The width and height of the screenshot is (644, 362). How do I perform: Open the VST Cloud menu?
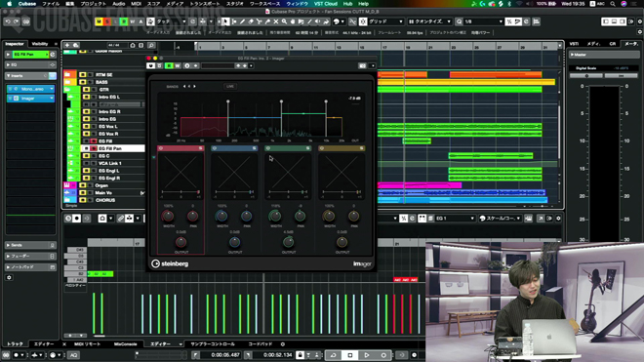click(x=325, y=4)
